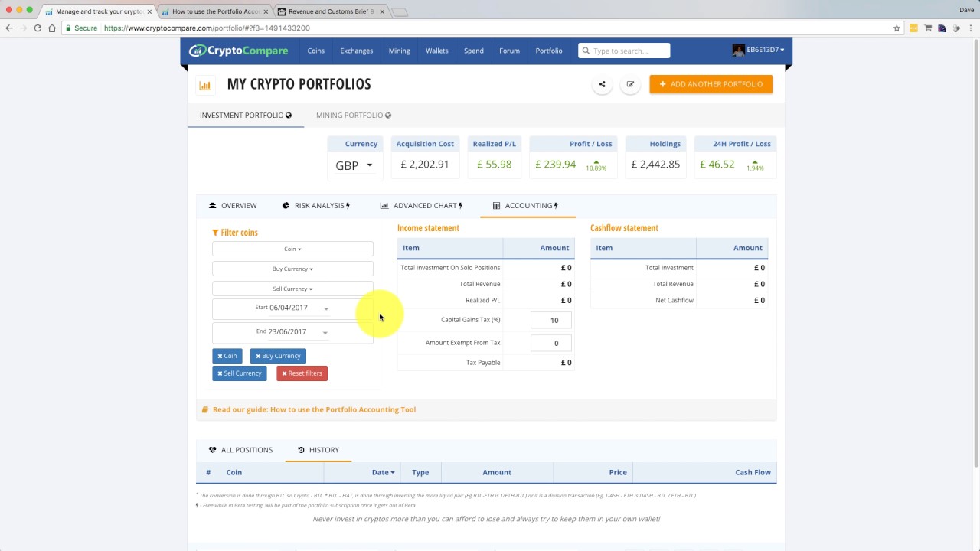
Task: Open the Mining Portfolio tab
Action: coord(354,115)
